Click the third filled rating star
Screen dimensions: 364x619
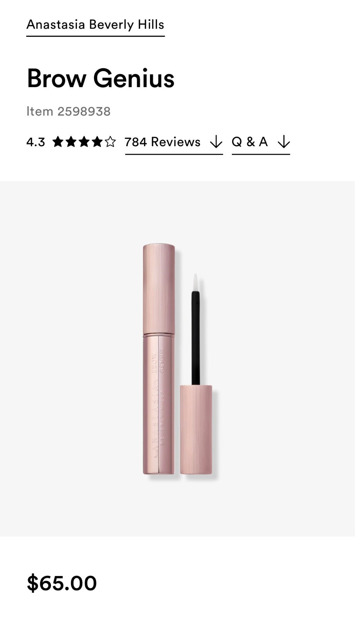tap(84, 142)
